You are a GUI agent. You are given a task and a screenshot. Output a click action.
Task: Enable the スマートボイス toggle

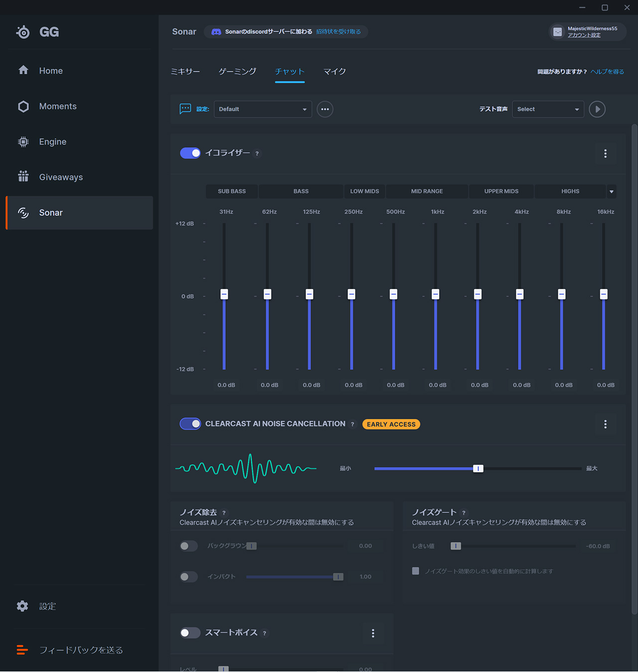190,633
